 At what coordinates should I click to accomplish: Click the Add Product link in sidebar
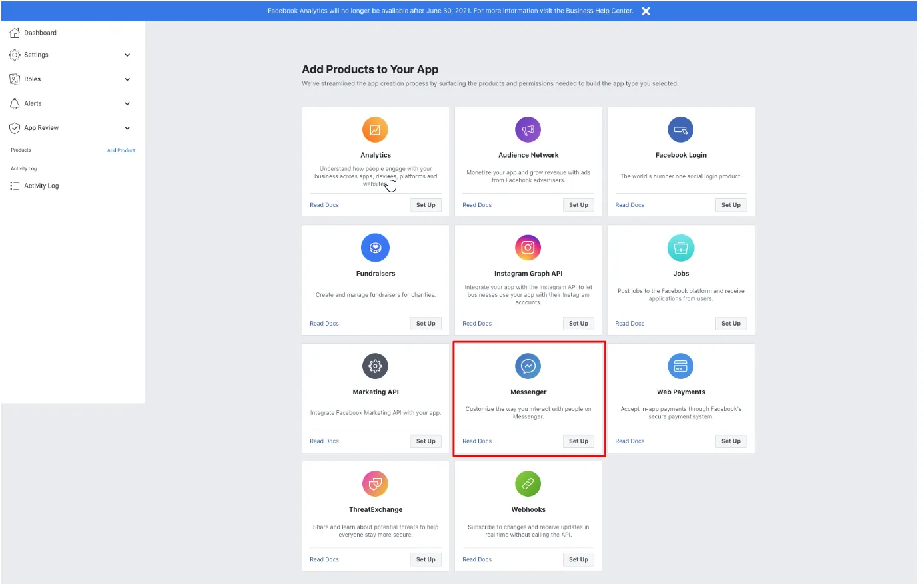tap(121, 150)
